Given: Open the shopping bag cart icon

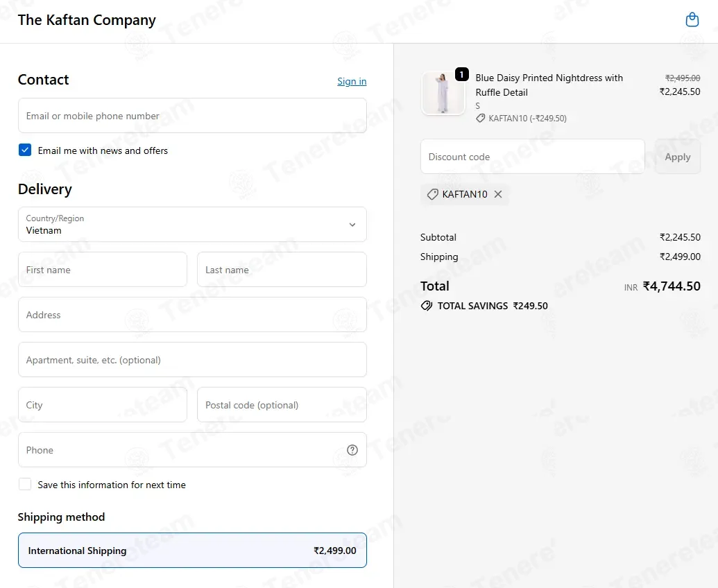Looking at the screenshot, I should (x=692, y=19).
